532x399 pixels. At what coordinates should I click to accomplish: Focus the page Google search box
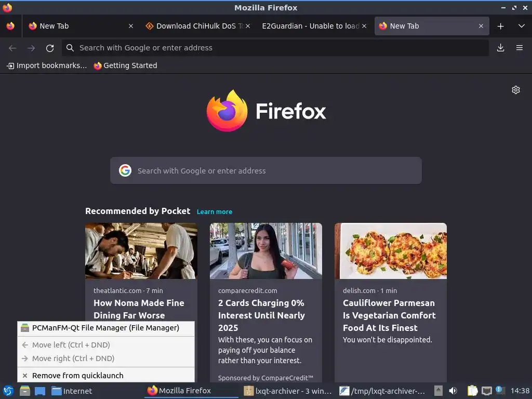click(266, 170)
